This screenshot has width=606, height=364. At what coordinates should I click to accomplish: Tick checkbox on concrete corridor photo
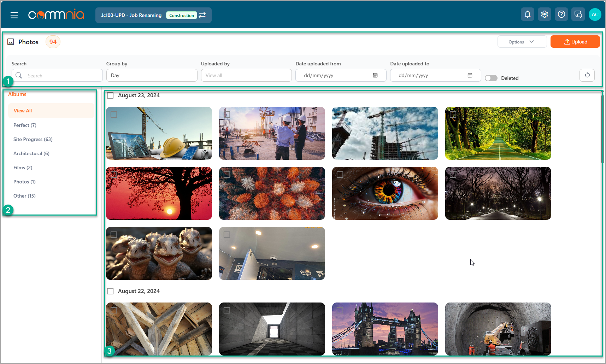pyautogui.click(x=227, y=310)
